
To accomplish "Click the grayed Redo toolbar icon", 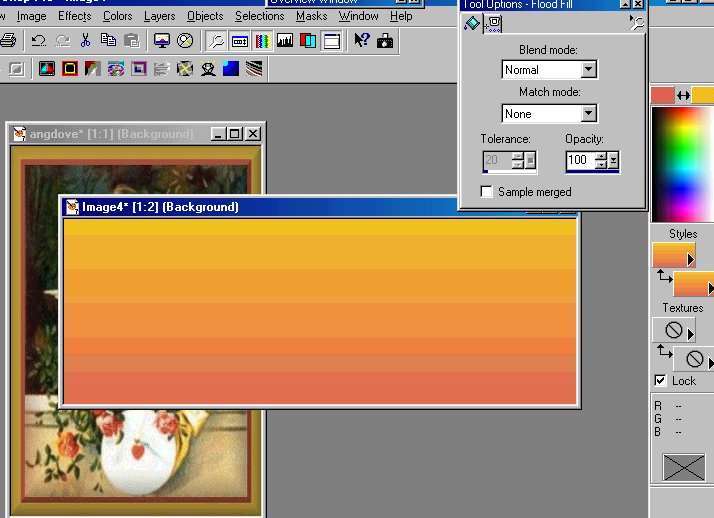I will pyautogui.click(x=63, y=41).
